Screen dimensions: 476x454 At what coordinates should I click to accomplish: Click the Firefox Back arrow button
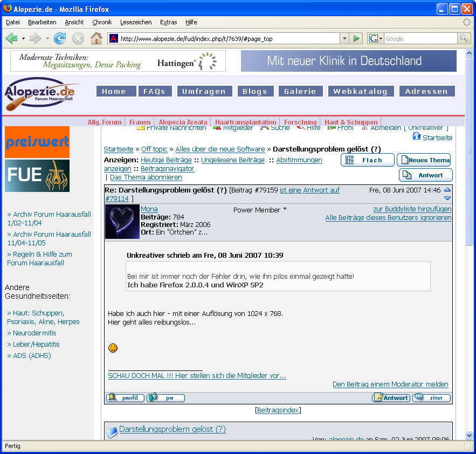coord(11,38)
